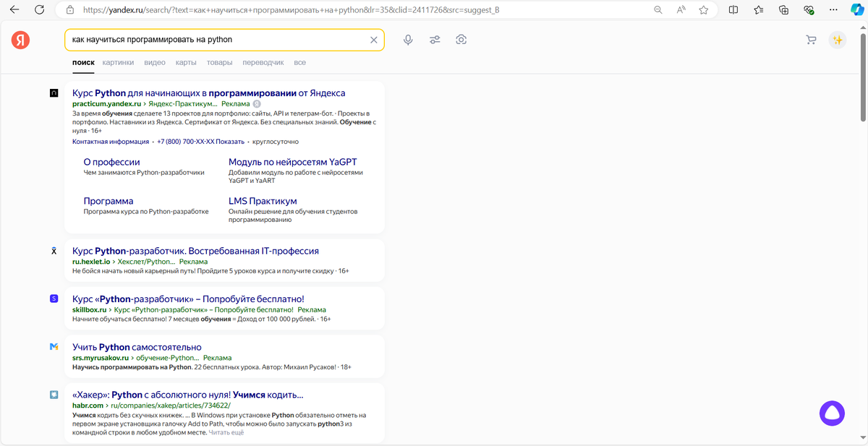Screen dimensions: 868x446
Task: Open browser Settings and more menu
Action: pos(833,10)
